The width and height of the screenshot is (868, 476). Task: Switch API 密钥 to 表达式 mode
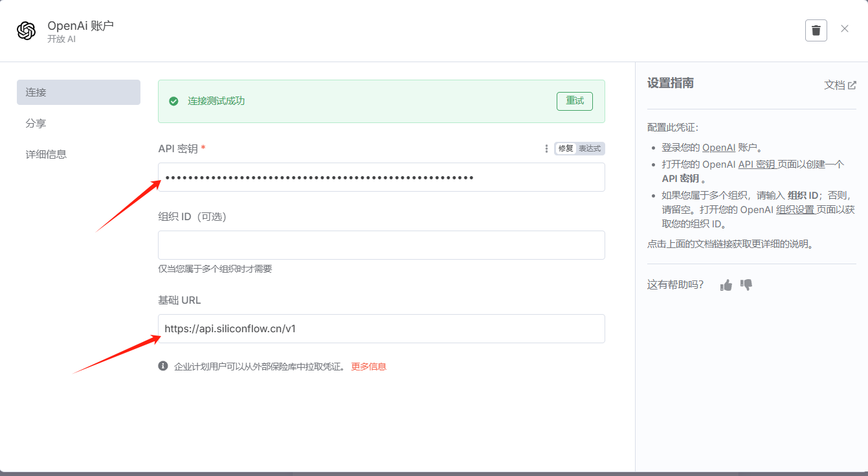590,149
